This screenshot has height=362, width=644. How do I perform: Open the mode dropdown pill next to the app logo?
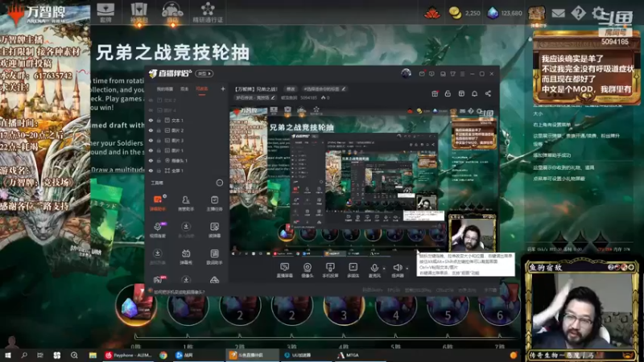(x=204, y=73)
